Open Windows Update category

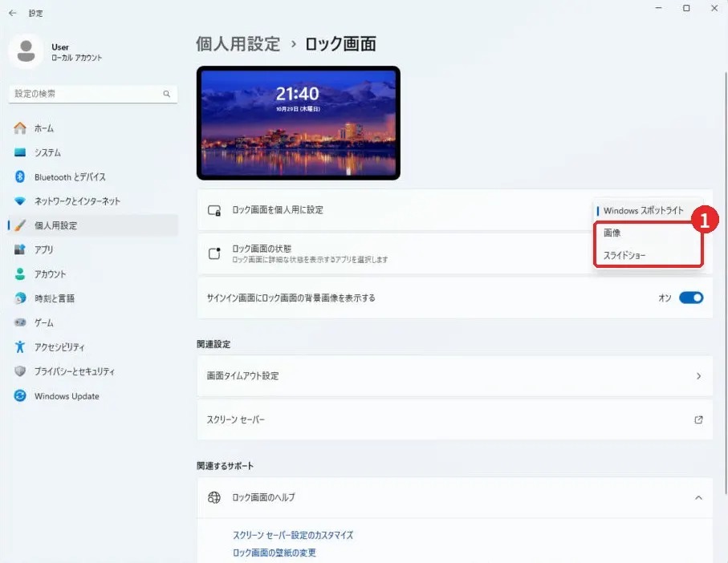point(93,395)
